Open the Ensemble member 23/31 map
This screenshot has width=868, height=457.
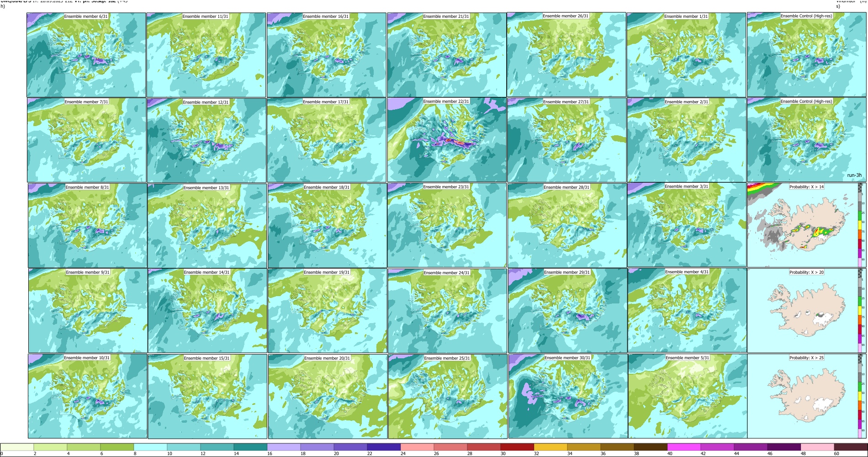(447, 225)
